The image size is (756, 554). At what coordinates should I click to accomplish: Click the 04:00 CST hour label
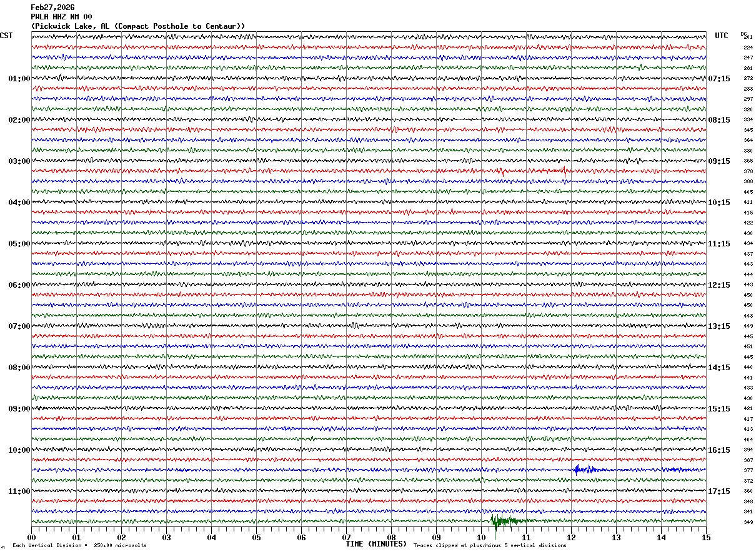[19, 203]
